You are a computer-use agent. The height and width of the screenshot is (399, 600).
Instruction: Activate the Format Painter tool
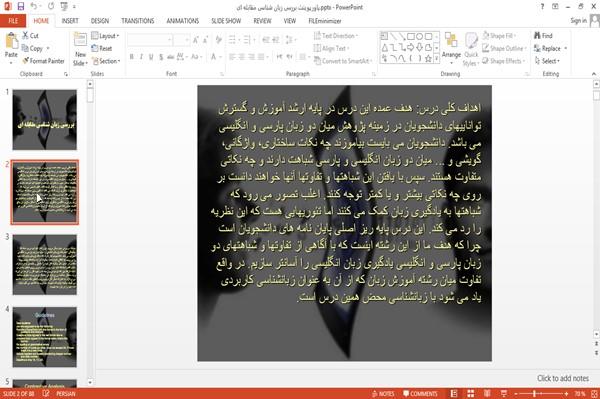[43, 61]
